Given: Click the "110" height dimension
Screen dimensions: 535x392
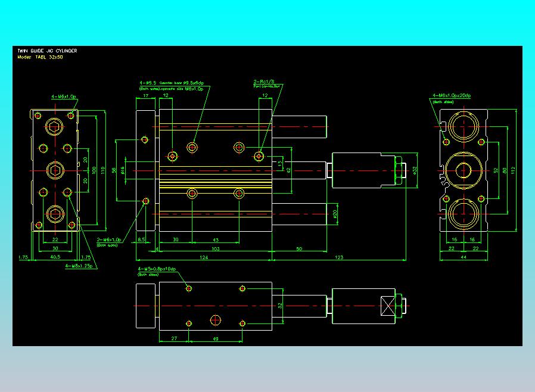Looking at the screenshot, I should tap(102, 170).
